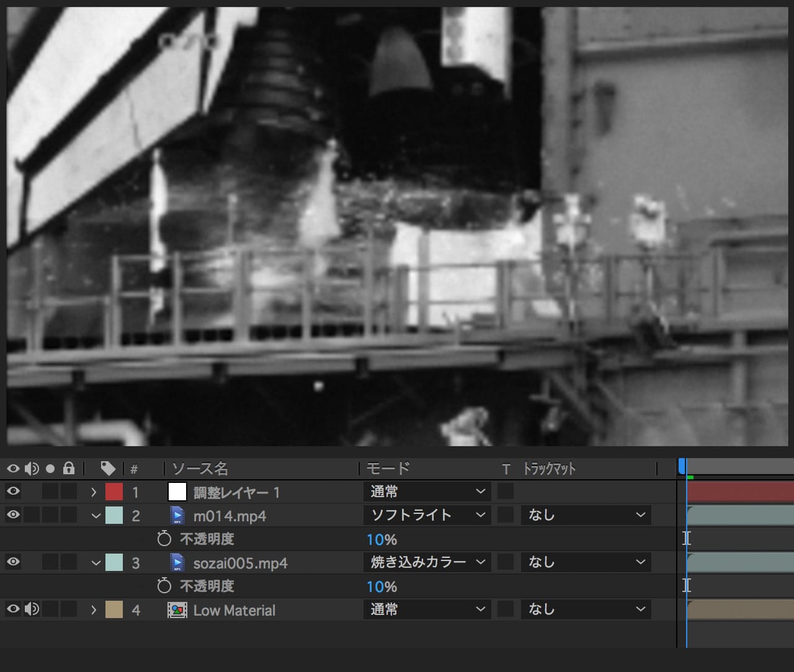Image resolution: width=794 pixels, height=672 pixels.
Task: Open blend mode dropdown showing 焼き込みカラー
Action: point(427,562)
